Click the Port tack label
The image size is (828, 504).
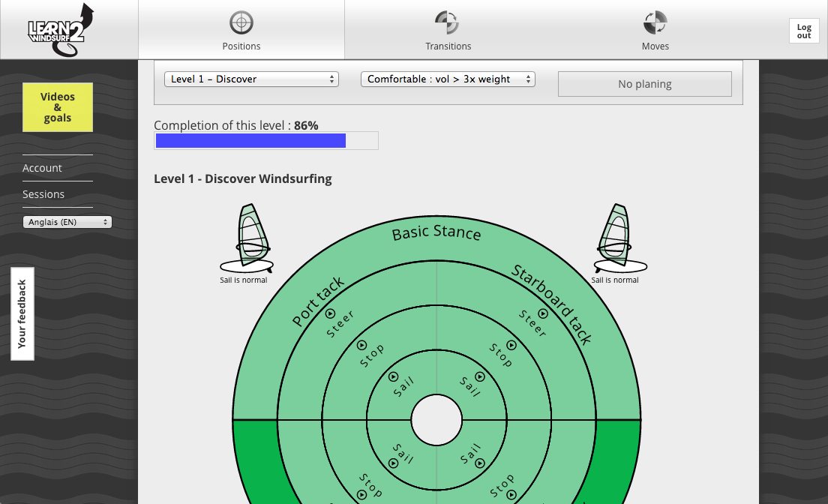click(318, 301)
